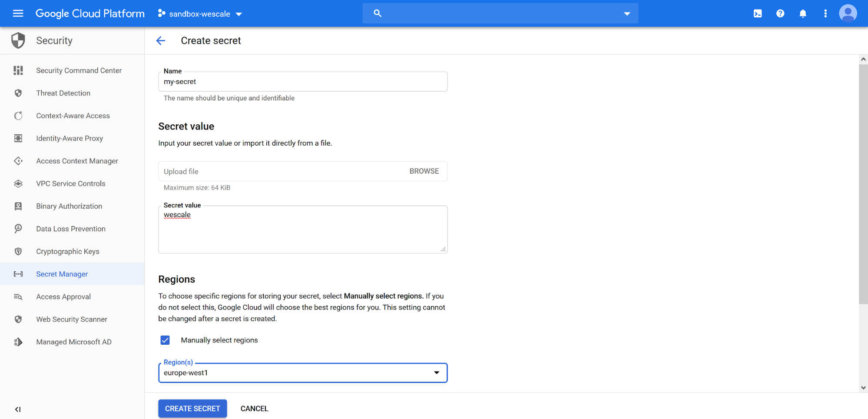
Task: Click the Threat Detection shield icon
Action: pos(18,93)
